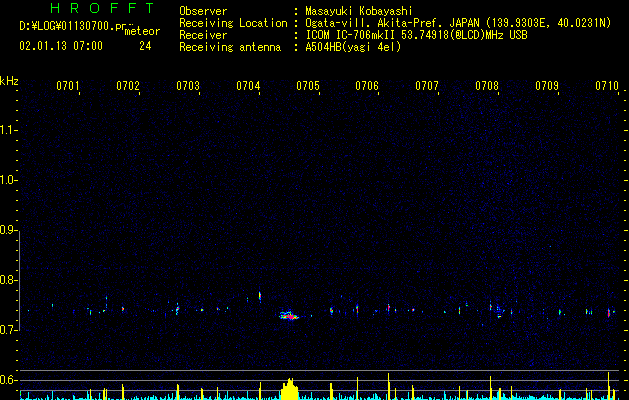Click the 'Receiving antenna' label

coord(230,47)
